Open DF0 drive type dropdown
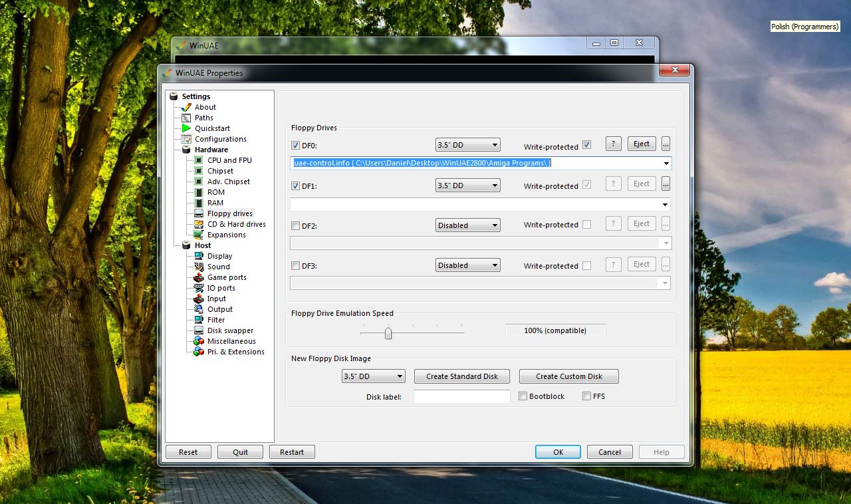Screen dimensions: 851x504 [x=467, y=145]
